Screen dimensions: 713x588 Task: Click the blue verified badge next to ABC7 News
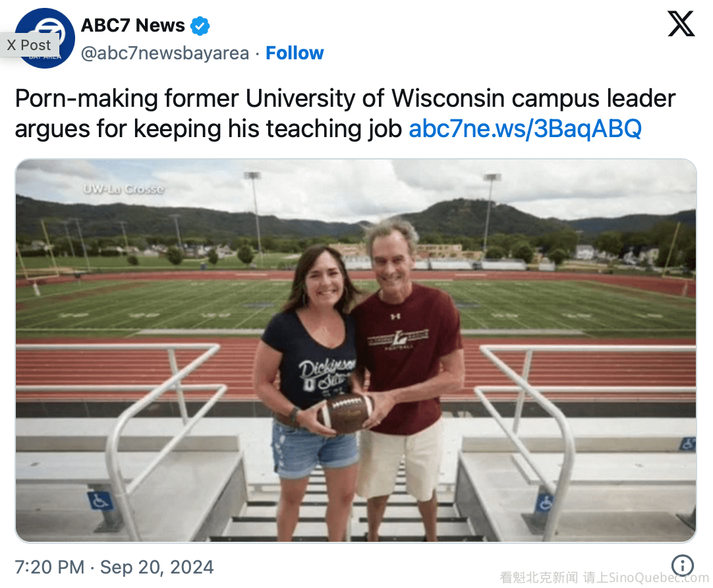coord(200,26)
